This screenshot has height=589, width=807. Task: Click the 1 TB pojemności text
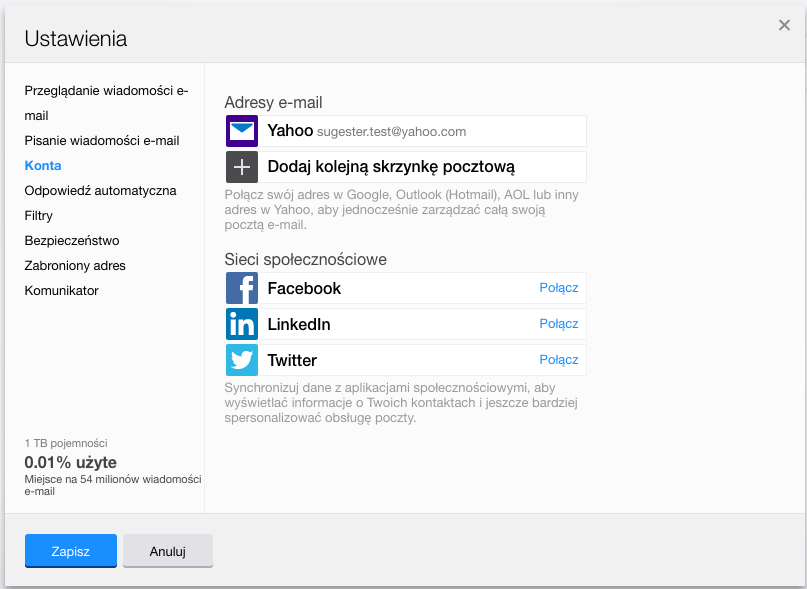coord(66,443)
